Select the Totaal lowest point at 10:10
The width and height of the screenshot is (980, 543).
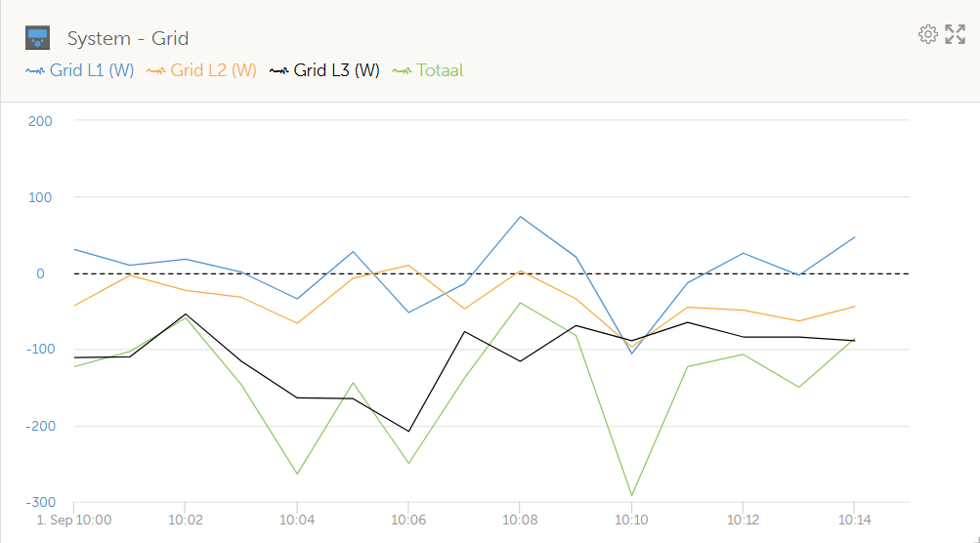(x=632, y=495)
